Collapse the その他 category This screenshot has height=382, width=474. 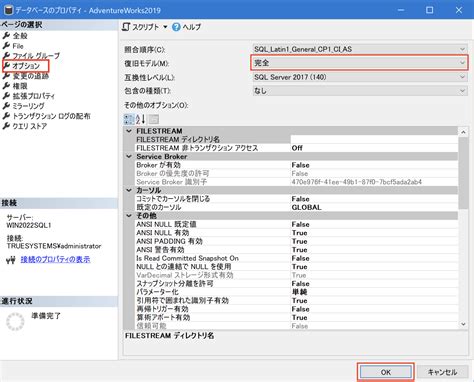point(129,216)
